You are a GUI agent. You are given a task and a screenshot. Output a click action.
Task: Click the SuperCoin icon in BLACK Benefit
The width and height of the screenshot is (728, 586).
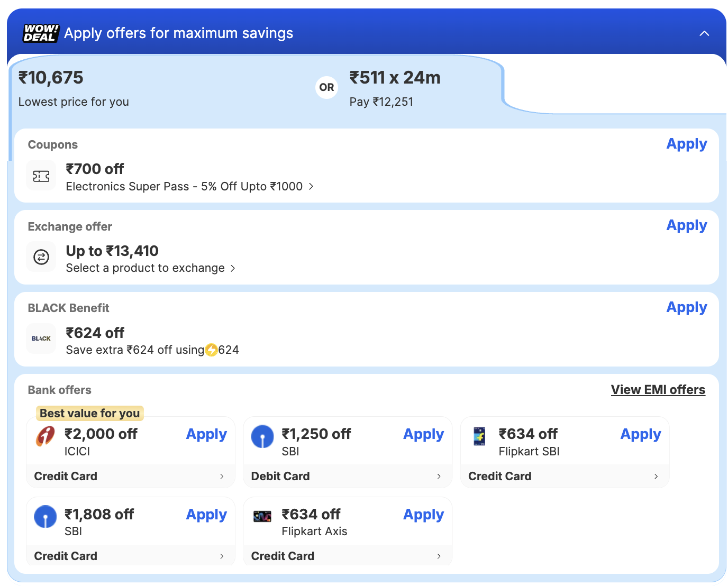[211, 350]
